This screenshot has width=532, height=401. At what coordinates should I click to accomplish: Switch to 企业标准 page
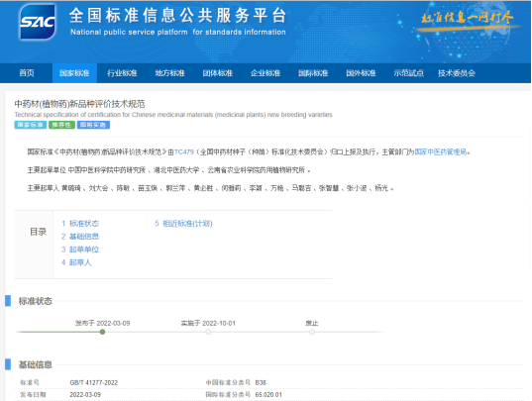266,73
